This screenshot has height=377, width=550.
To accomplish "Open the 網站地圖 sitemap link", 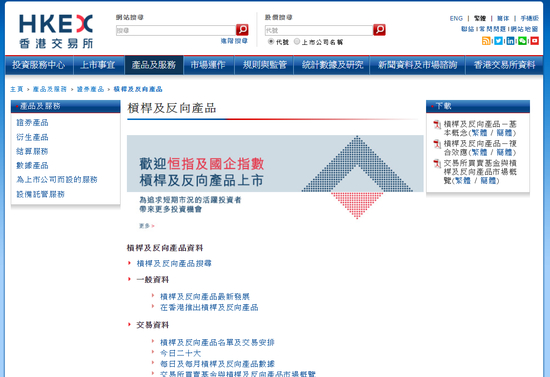I will [x=524, y=29].
